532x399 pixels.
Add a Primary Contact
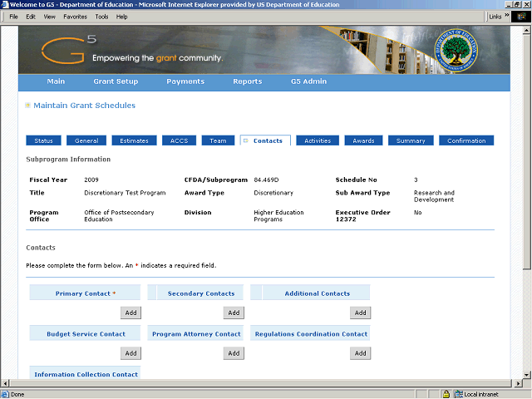tap(131, 313)
